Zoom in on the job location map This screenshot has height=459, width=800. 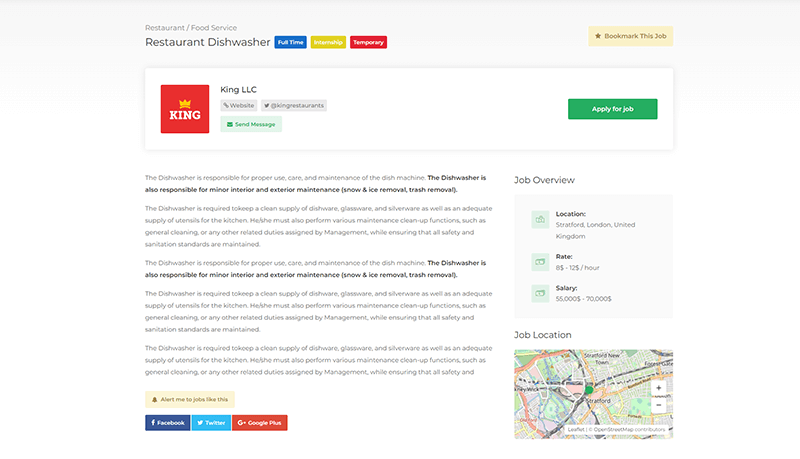point(658,388)
